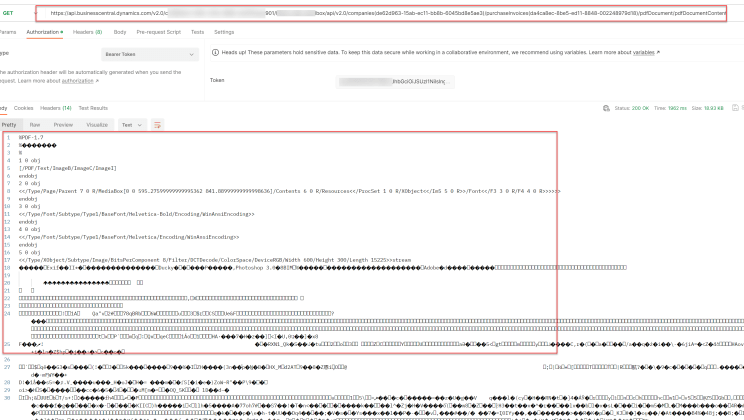Click the %PDF-1.7 line in response

[x=31, y=138]
